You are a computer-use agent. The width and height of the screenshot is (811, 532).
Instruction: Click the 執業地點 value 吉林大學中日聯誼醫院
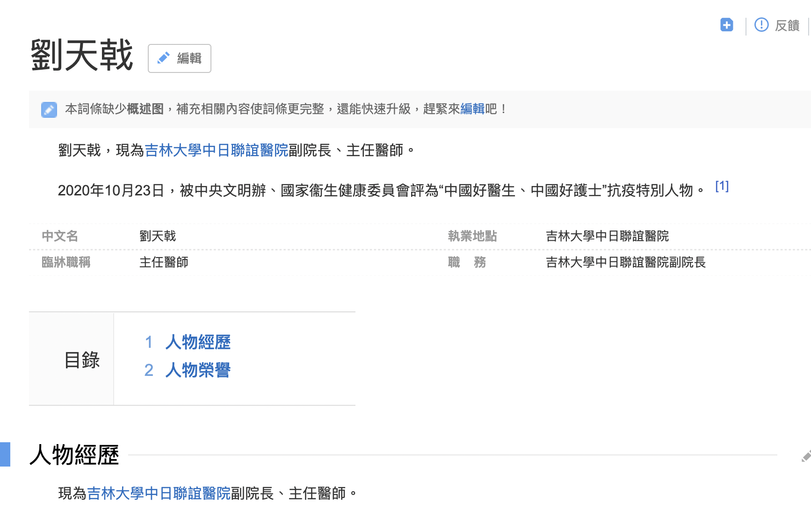coord(607,237)
